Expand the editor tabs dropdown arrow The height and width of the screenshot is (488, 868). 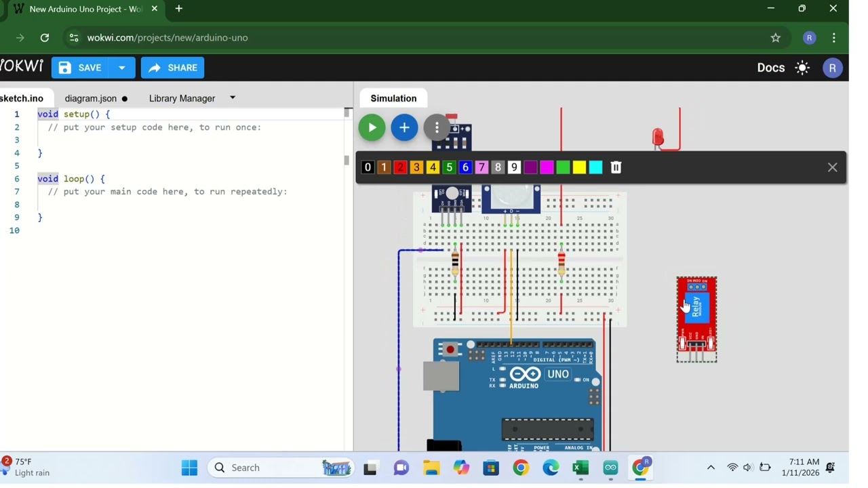tap(233, 98)
